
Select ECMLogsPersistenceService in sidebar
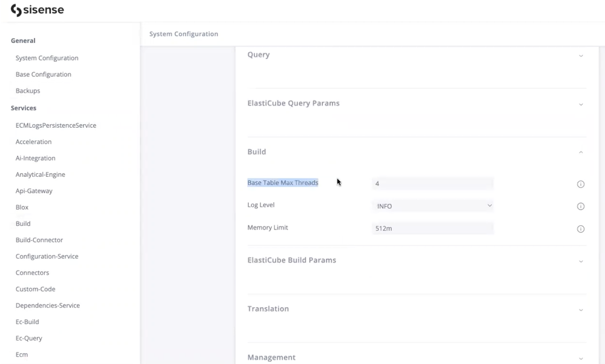56,125
